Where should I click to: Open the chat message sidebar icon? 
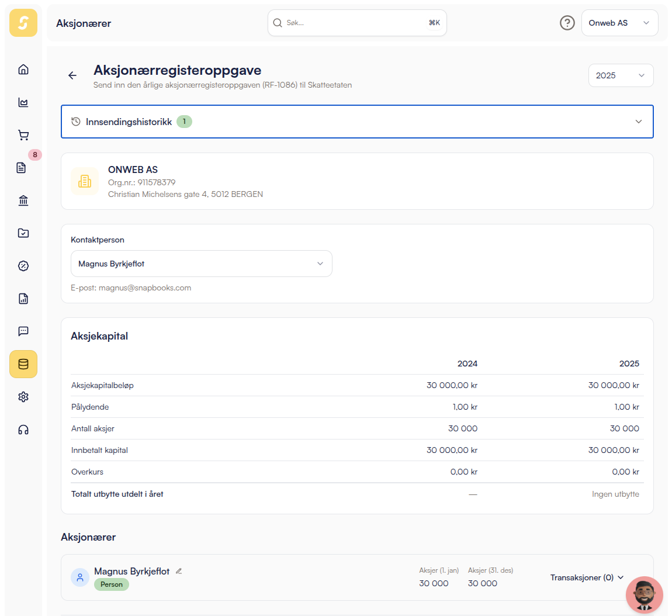click(23, 331)
